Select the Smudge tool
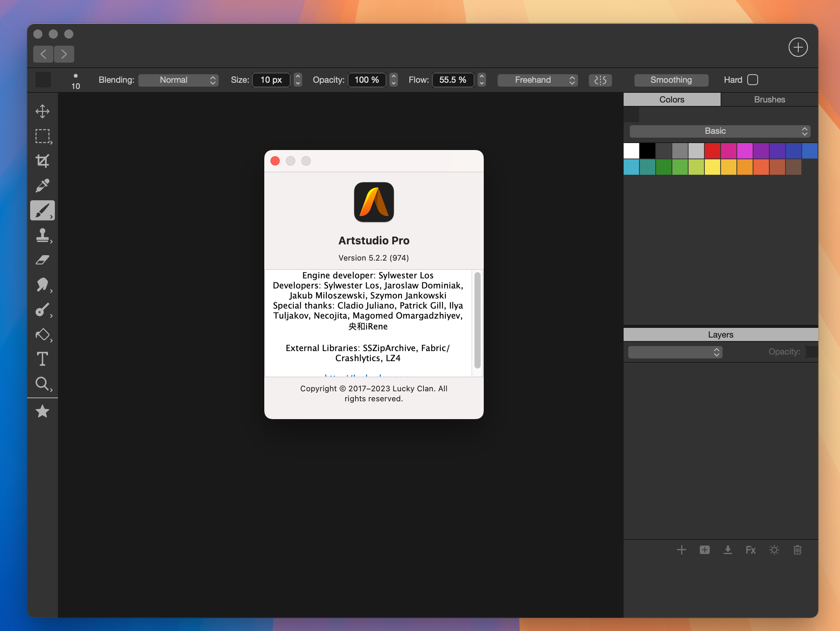Image resolution: width=840 pixels, height=631 pixels. click(x=43, y=284)
